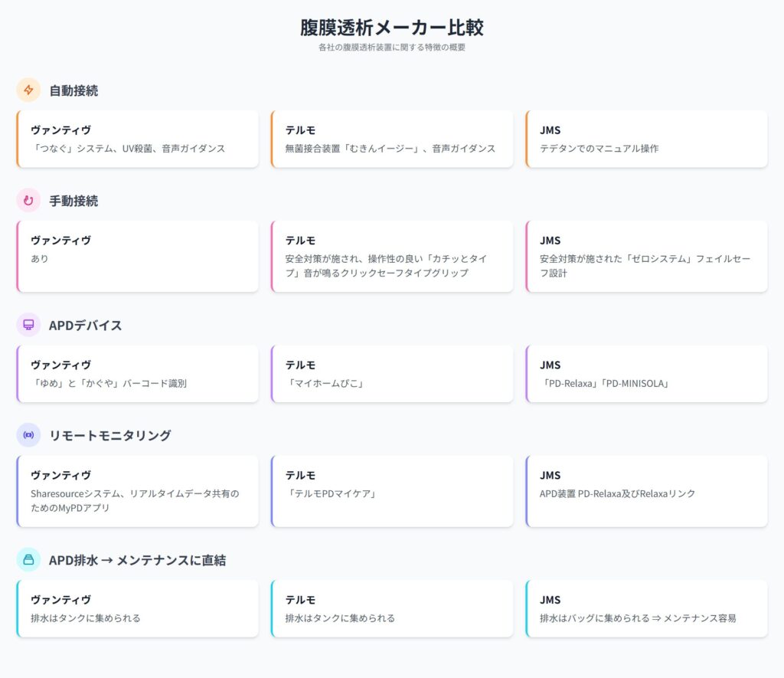
Task: Click the text 「テルモPDマイケア」
Action: point(332,493)
